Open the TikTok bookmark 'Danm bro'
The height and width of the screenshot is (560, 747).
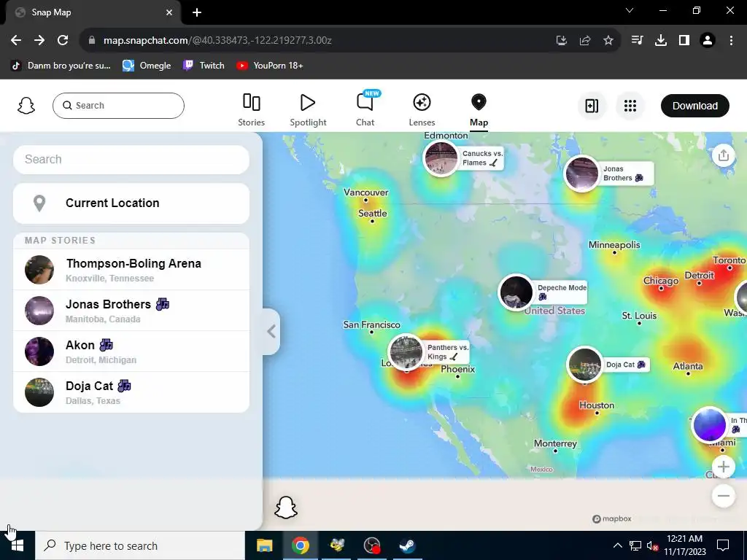(x=61, y=65)
